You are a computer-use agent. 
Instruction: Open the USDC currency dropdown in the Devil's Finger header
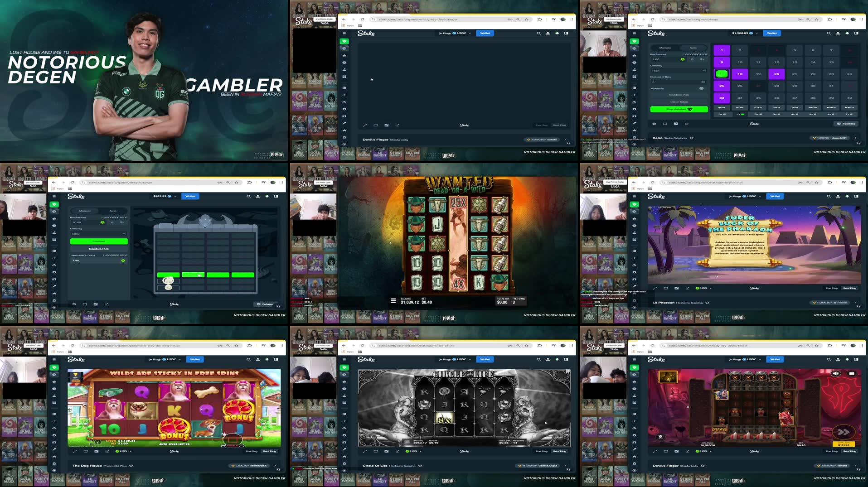(754, 359)
